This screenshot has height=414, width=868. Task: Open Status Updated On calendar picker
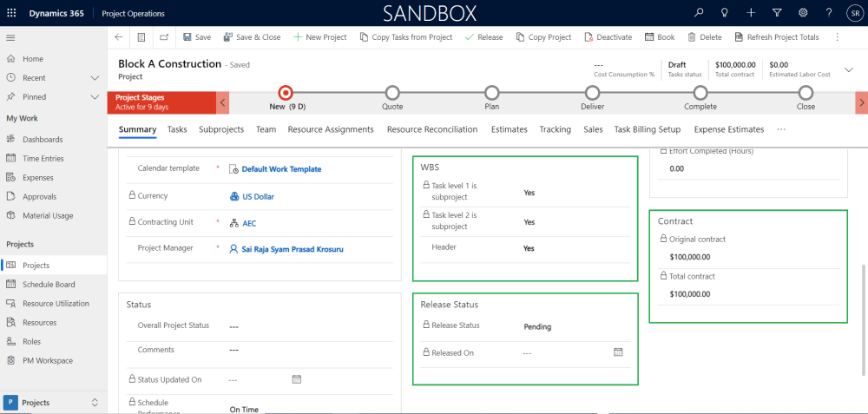[x=296, y=379]
